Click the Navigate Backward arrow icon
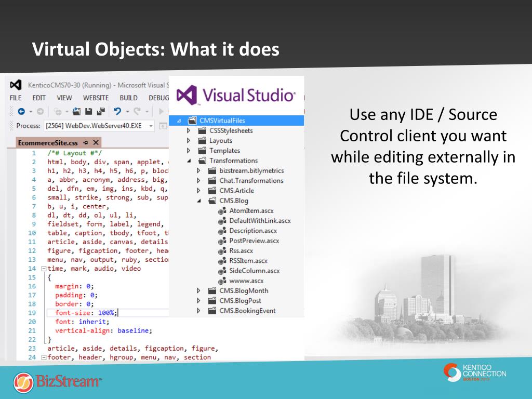This screenshot has height=399, width=532. (21, 111)
